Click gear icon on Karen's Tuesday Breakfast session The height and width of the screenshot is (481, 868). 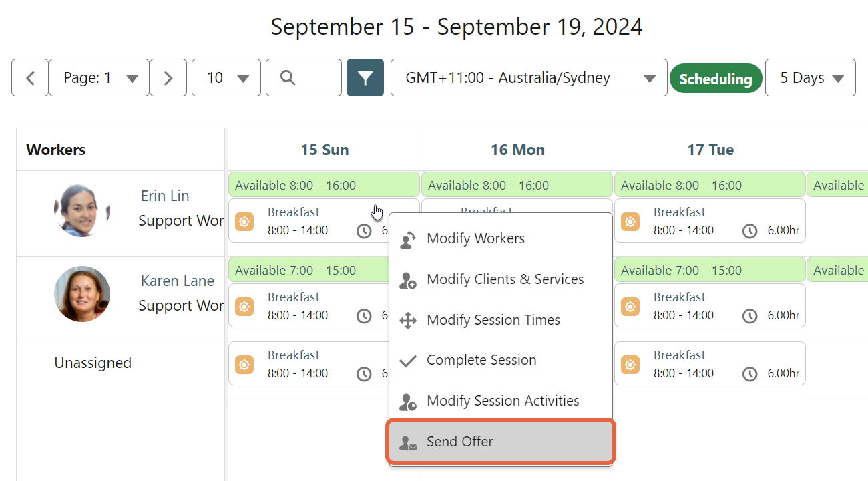click(x=630, y=306)
